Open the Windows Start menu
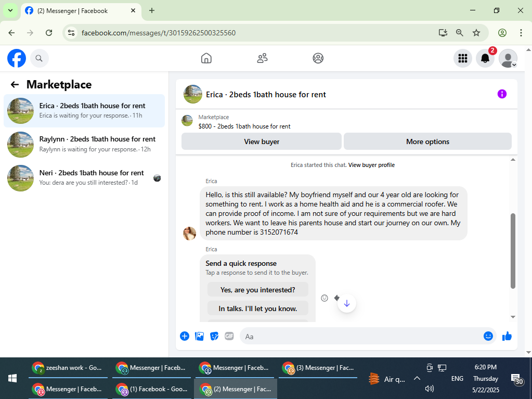This screenshot has height=399, width=532. [12, 378]
